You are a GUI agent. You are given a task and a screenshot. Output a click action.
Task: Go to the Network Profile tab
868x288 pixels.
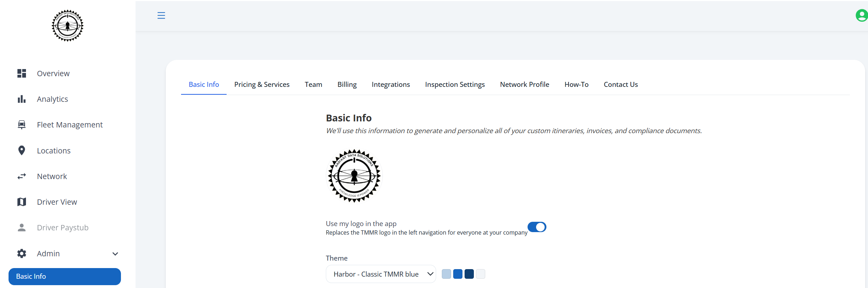(x=524, y=85)
